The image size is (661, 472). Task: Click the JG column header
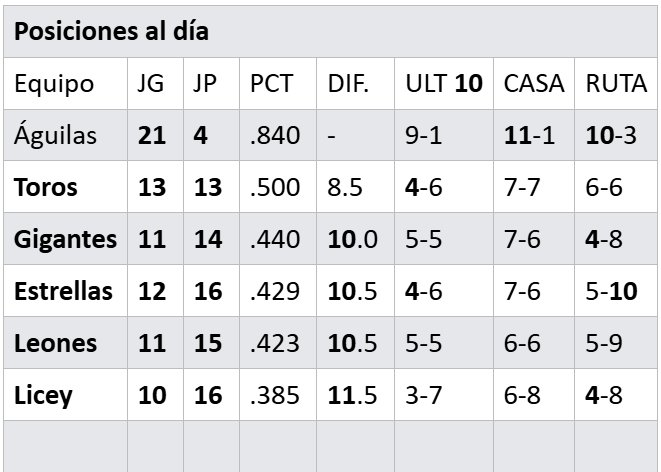150,83
